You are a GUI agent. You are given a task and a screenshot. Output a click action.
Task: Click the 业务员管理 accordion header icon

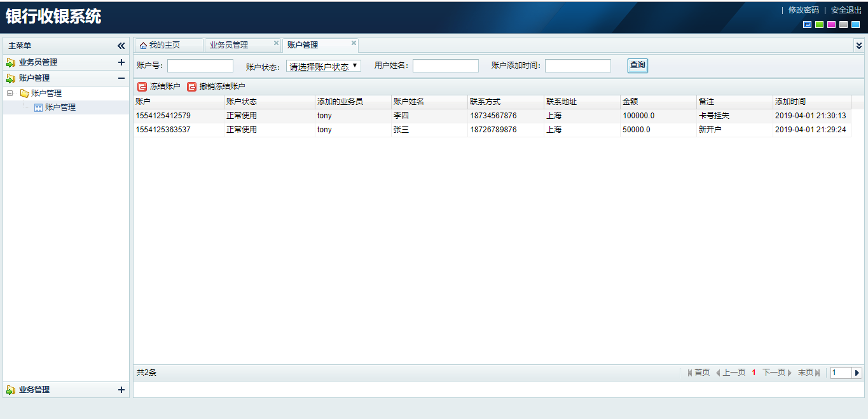(11, 62)
